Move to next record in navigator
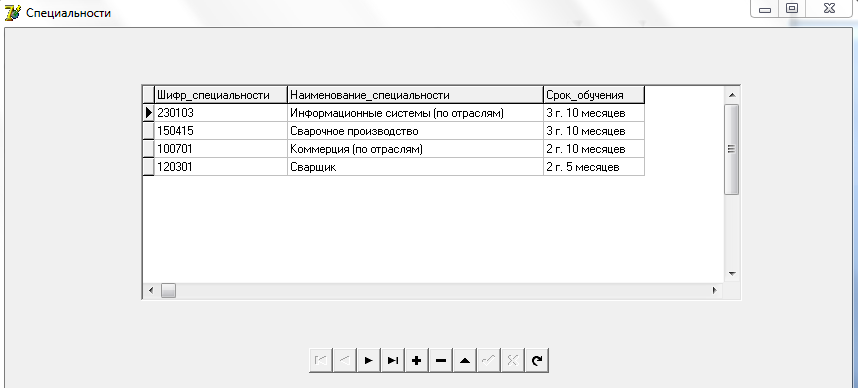Screen dimensions: 858x388 369,360
